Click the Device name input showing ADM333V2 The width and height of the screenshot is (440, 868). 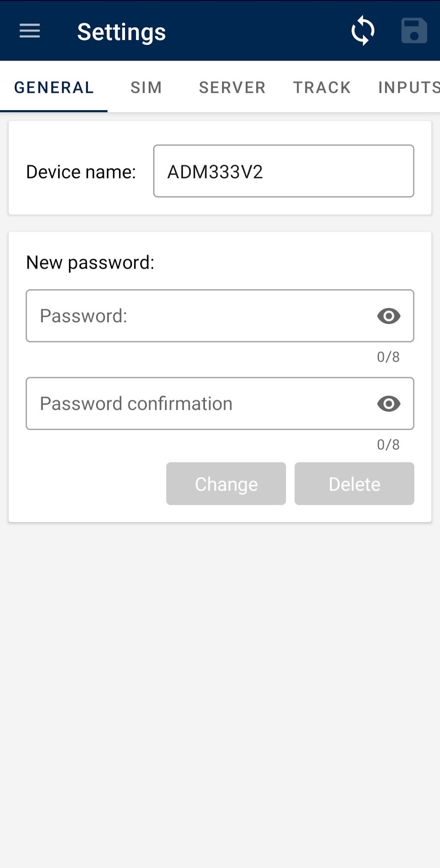click(x=283, y=171)
